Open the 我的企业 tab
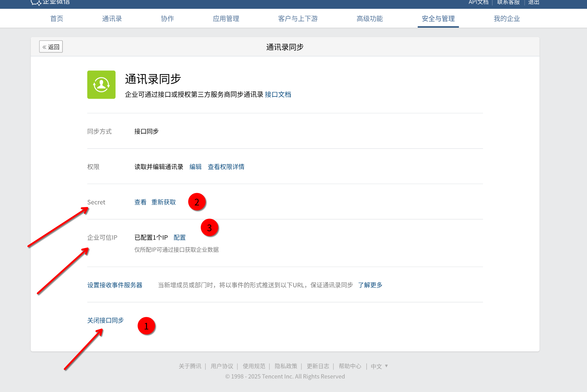 point(507,19)
